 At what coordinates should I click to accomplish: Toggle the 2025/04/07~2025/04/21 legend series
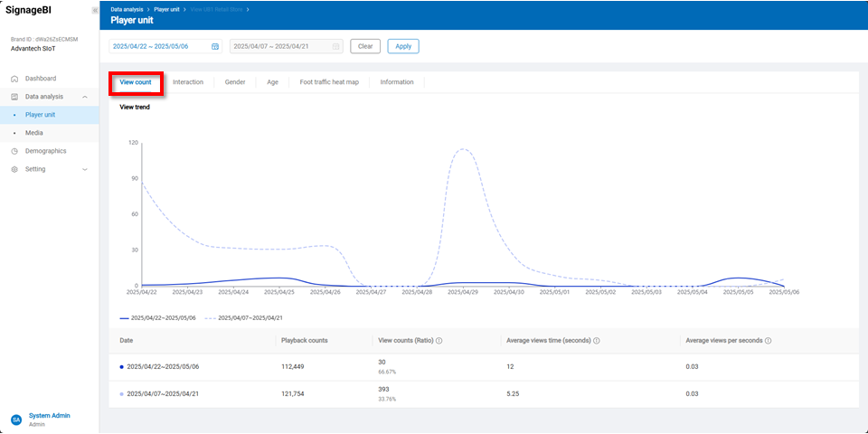(244, 318)
